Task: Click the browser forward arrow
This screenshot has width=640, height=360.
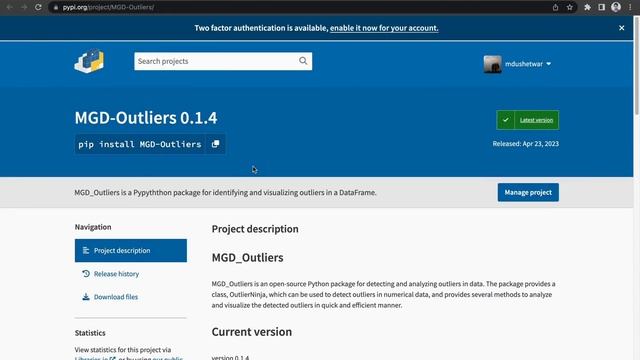Action: 24,7
